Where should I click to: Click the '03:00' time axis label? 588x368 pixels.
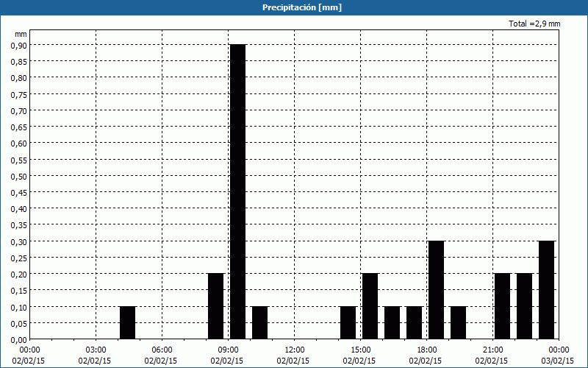(96, 350)
